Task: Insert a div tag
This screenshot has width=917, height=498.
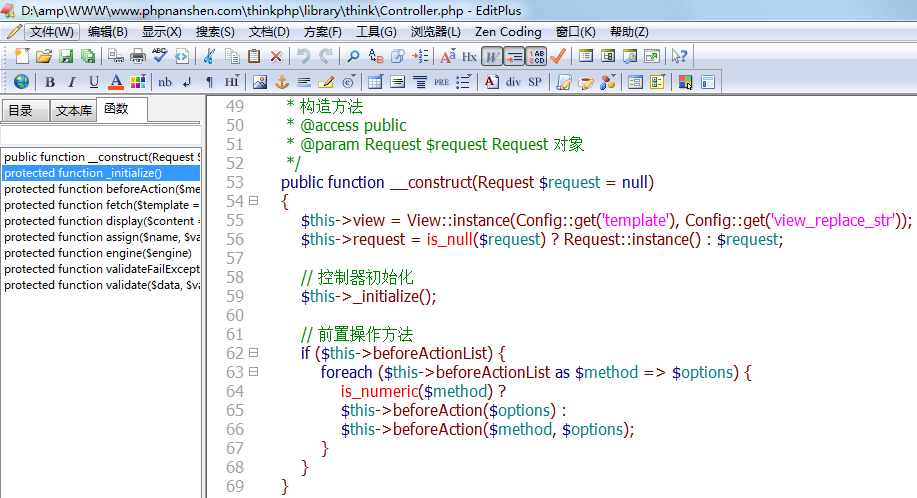Action: [x=513, y=82]
